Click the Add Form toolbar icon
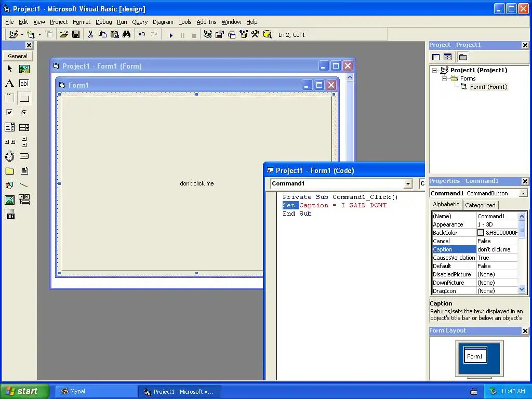The image size is (532, 399). point(31,35)
